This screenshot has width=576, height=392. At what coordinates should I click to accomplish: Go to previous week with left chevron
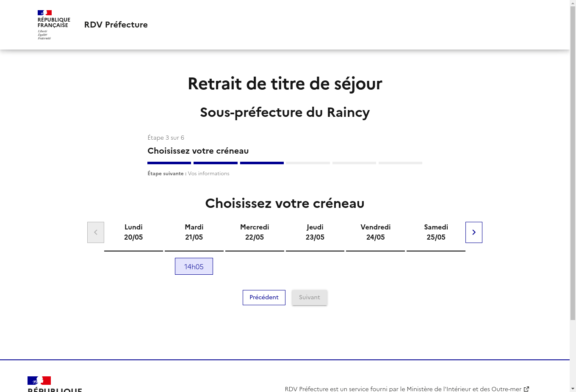point(96,232)
